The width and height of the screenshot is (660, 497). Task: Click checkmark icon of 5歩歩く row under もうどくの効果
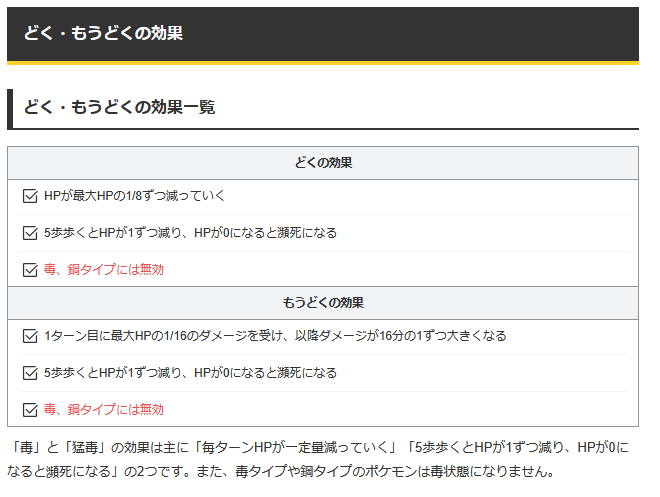[29, 373]
